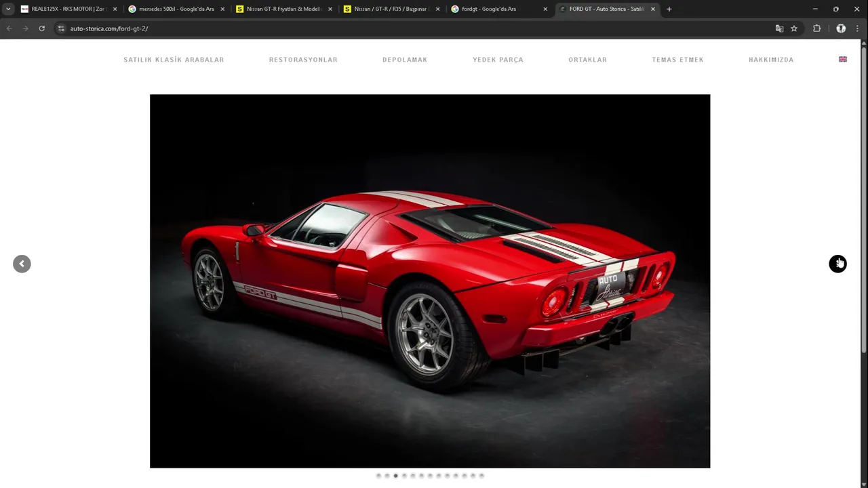Click the page vertical scrollbar thumb
Screen dimensions: 868x488
pos(863,200)
